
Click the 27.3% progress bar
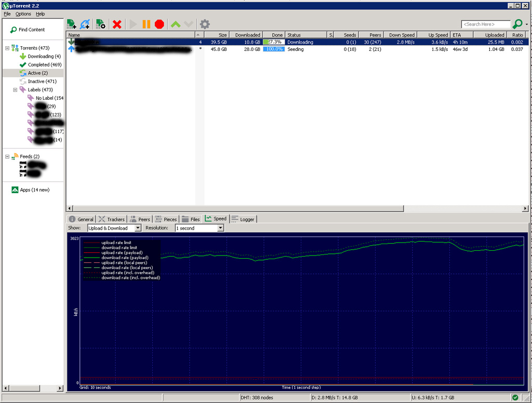coord(274,42)
